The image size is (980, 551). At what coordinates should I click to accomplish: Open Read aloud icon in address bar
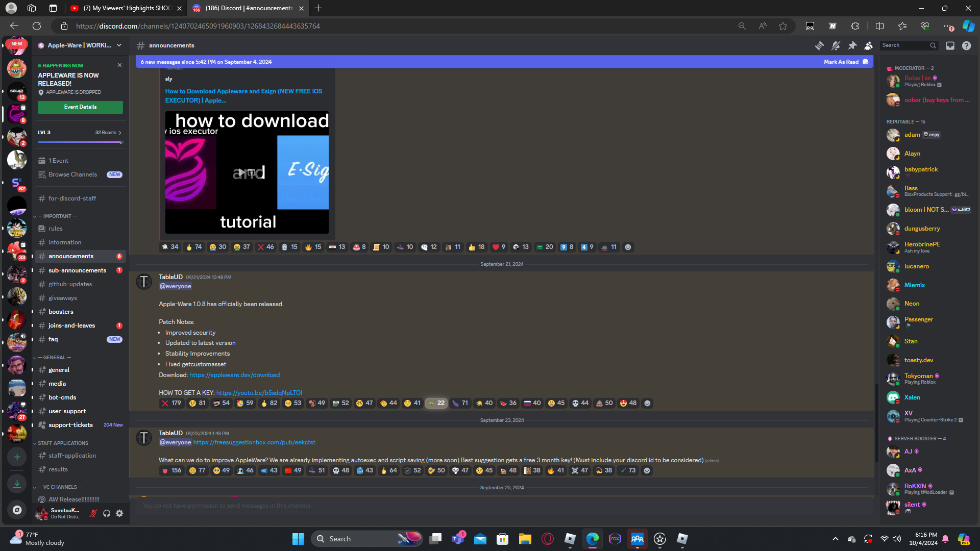(763, 26)
